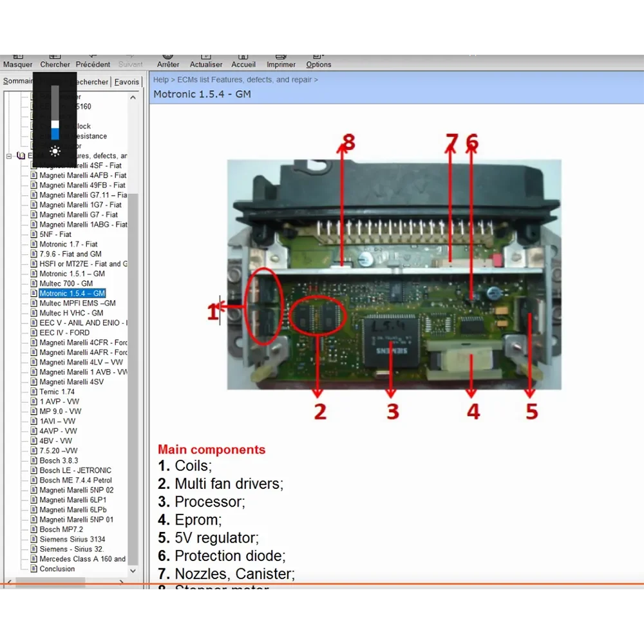Open Magneti Marelli 49FB - Fiat topic
Viewport: 644px width, 644px height.
point(82,185)
